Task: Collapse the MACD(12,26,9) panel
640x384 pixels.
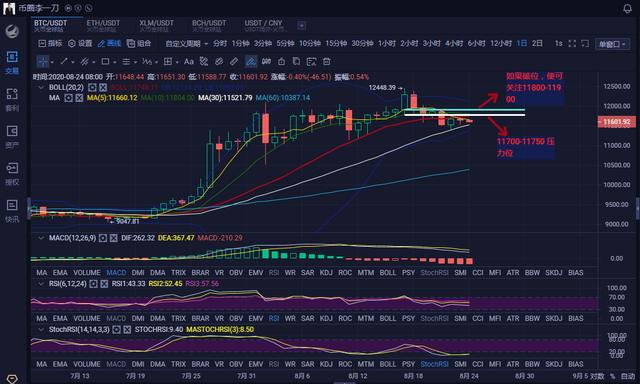Action: (41, 238)
